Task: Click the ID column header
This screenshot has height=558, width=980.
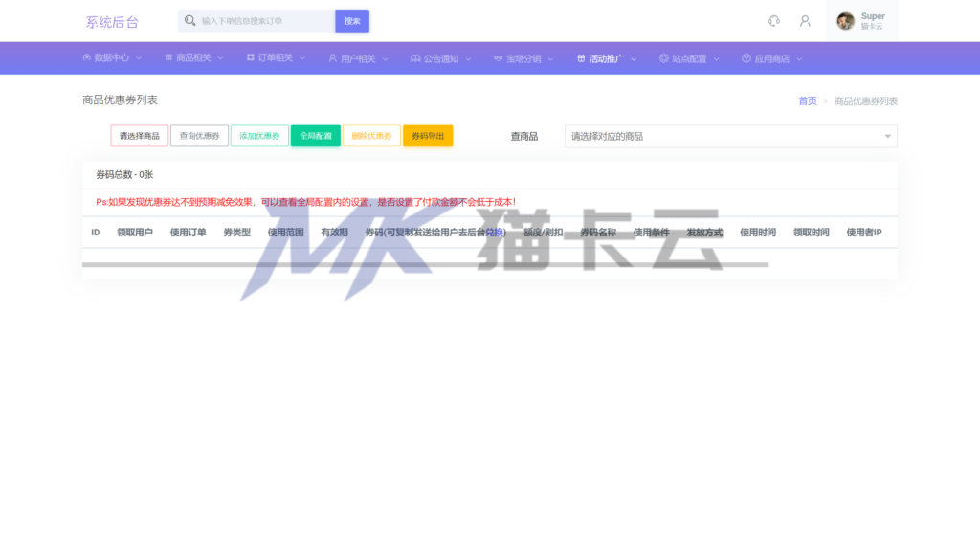Action: click(x=95, y=233)
